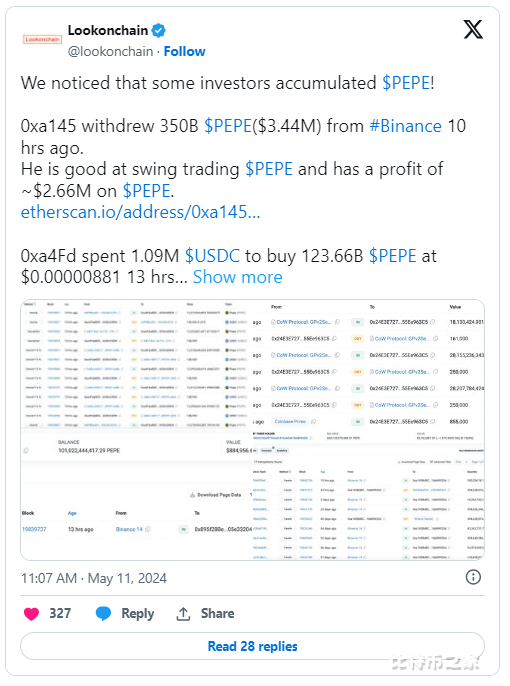This screenshot has width=510, height=686.
Task: Open the @lookonchain handle
Action: coord(111,52)
